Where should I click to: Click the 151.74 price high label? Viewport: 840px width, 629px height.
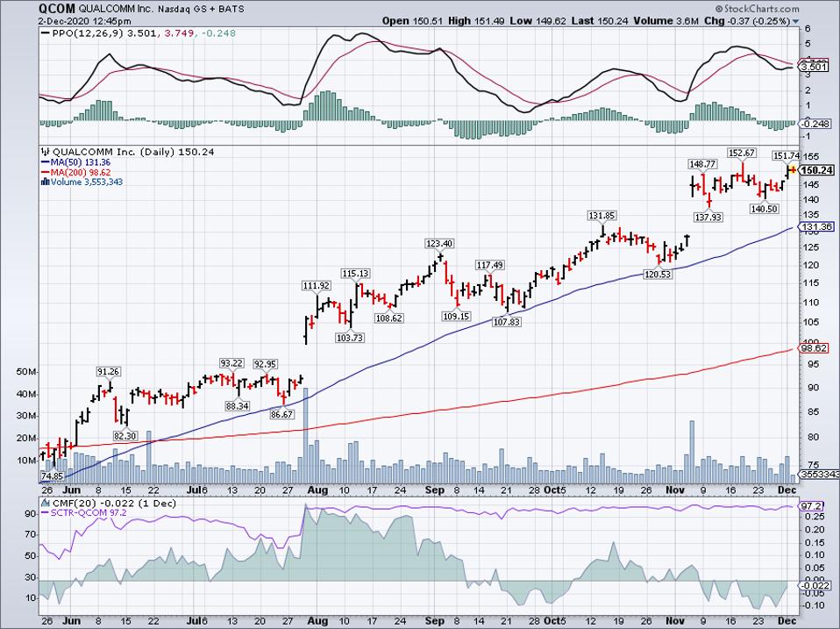point(786,156)
